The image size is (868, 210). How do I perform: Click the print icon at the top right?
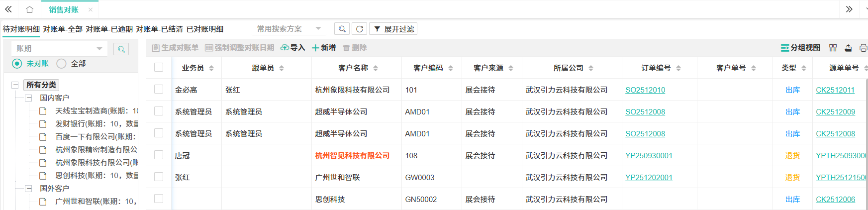coord(863,48)
